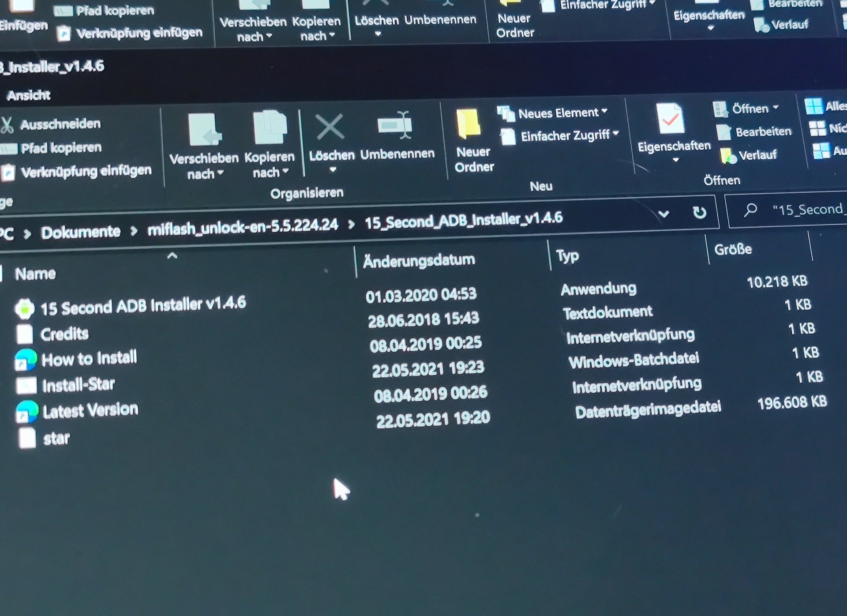Click the Öffnen icon in front window ribbon
The width and height of the screenshot is (847, 616).
point(720,109)
